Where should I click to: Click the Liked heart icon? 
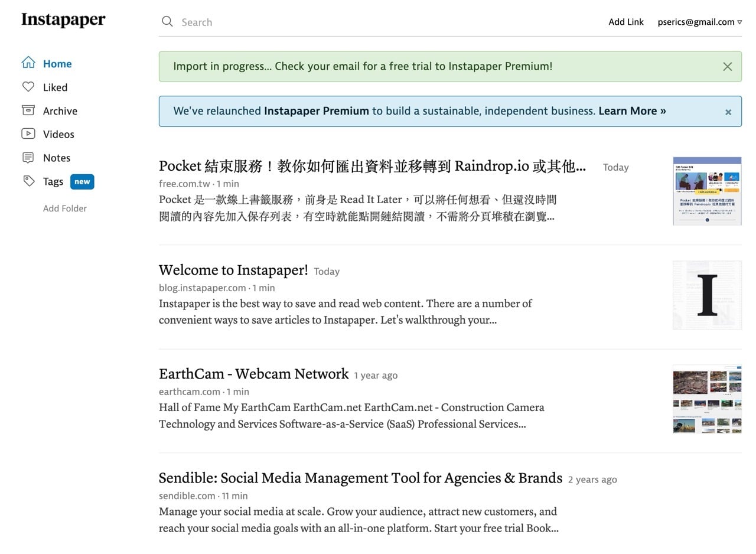28,87
